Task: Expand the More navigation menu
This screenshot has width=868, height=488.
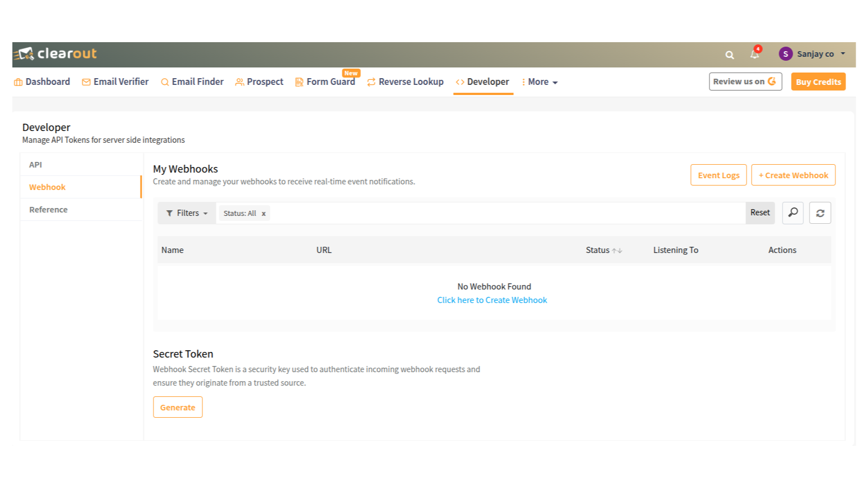Action: click(539, 82)
